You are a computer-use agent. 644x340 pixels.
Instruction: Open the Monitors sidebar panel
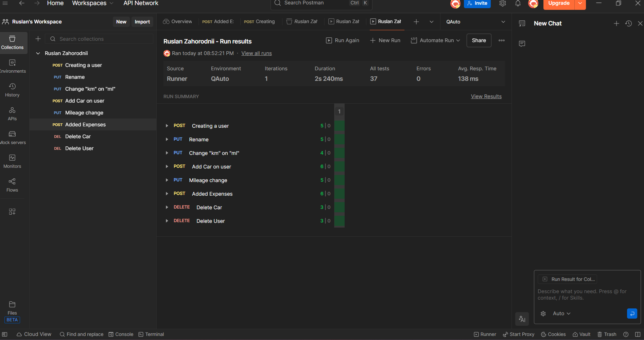(12, 161)
